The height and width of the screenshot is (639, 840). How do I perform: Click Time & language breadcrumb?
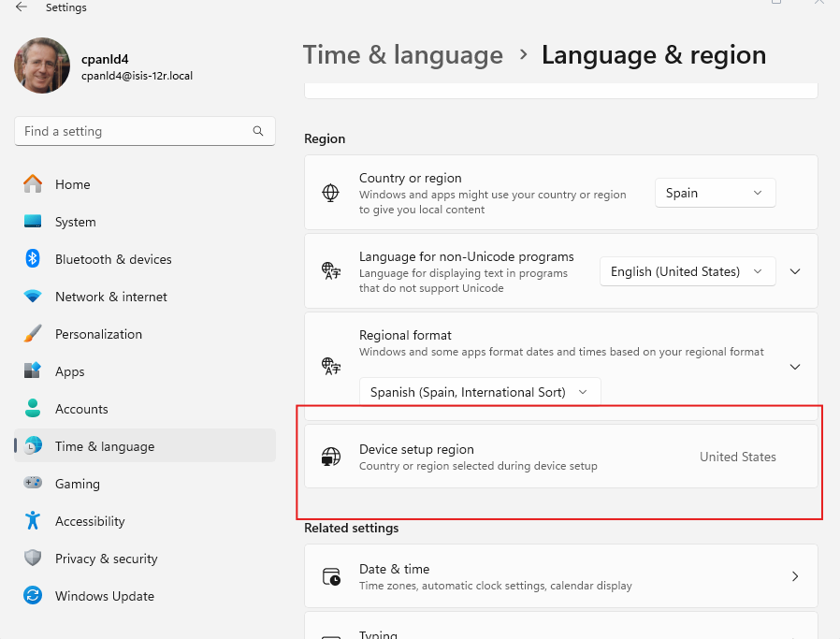point(403,55)
